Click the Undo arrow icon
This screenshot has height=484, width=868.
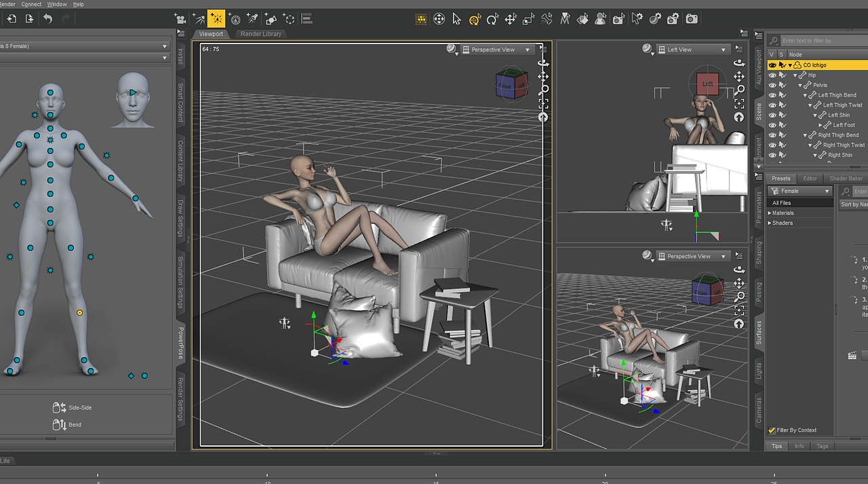(x=47, y=19)
